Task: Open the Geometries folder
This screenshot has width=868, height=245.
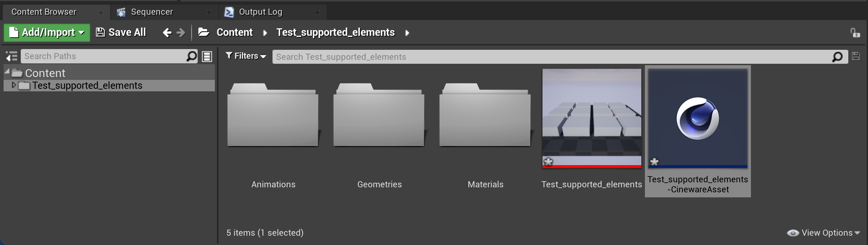Action: click(379, 115)
